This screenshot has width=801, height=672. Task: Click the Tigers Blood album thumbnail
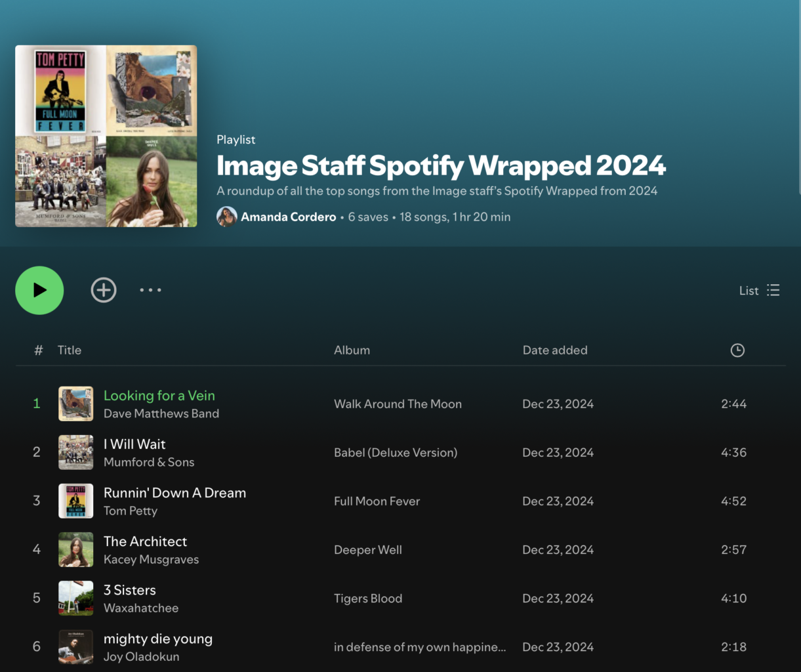pyautogui.click(x=75, y=598)
